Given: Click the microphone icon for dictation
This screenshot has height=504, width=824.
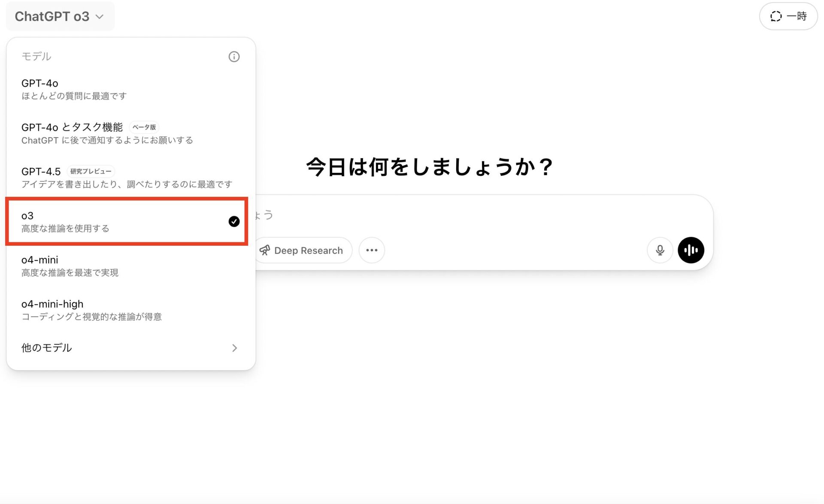Looking at the screenshot, I should (x=660, y=250).
